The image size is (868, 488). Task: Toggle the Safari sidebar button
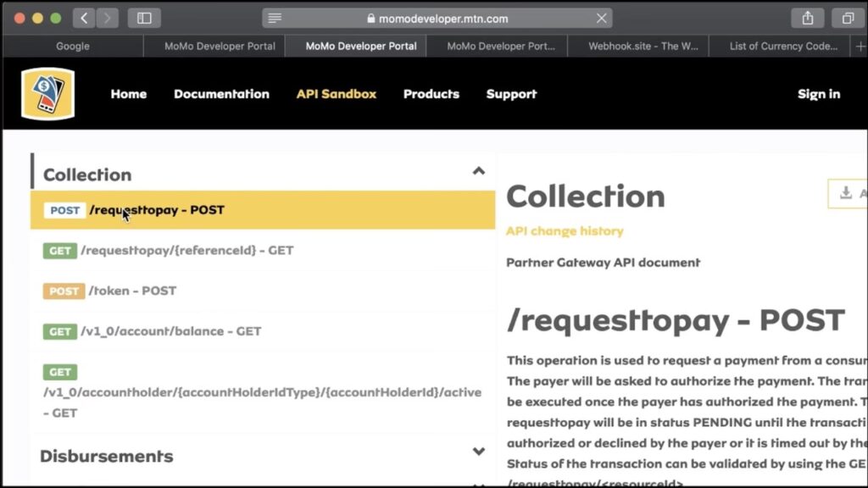pyautogui.click(x=144, y=18)
